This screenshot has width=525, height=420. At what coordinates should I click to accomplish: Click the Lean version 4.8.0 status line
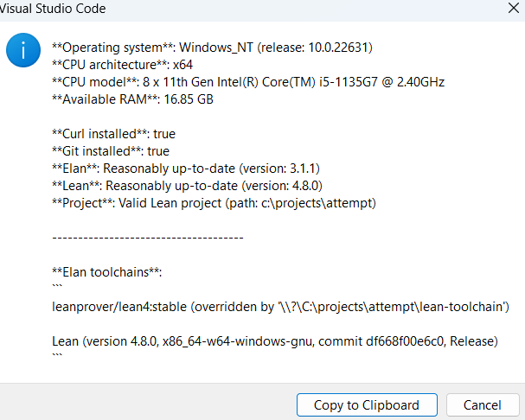click(188, 186)
